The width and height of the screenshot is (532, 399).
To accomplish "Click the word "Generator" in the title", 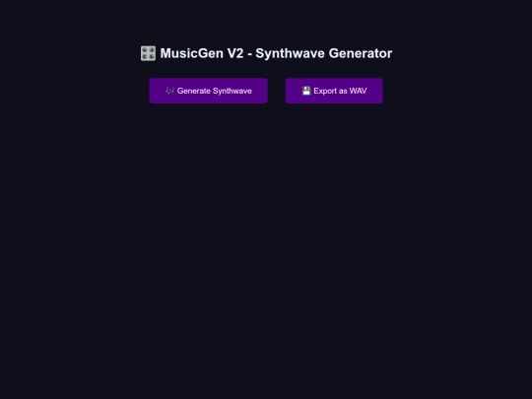I will (361, 53).
